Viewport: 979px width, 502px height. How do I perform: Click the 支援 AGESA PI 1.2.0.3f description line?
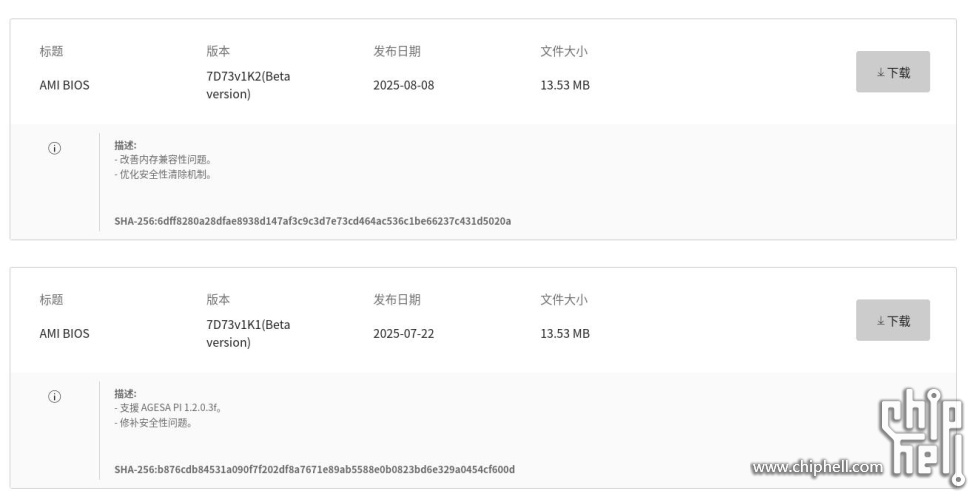click(168, 408)
